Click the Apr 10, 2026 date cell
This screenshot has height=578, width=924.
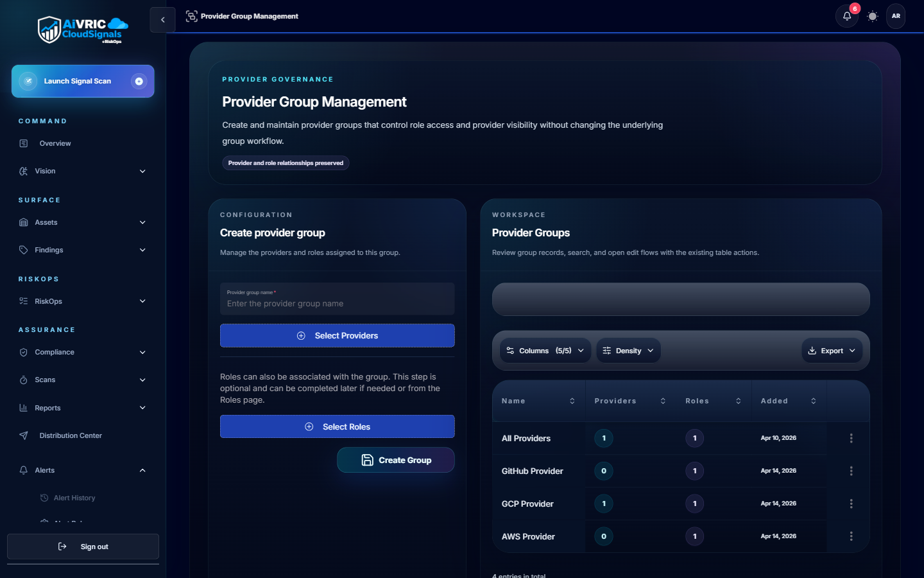tap(778, 438)
